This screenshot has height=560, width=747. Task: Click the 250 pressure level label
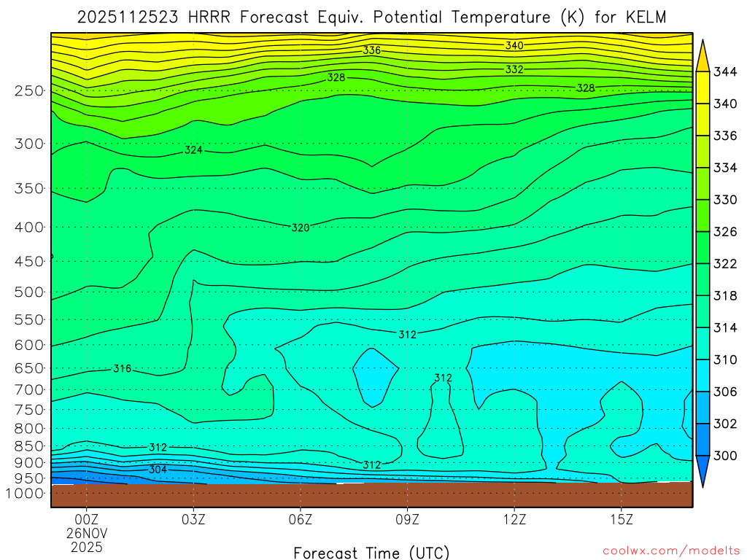point(29,90)
